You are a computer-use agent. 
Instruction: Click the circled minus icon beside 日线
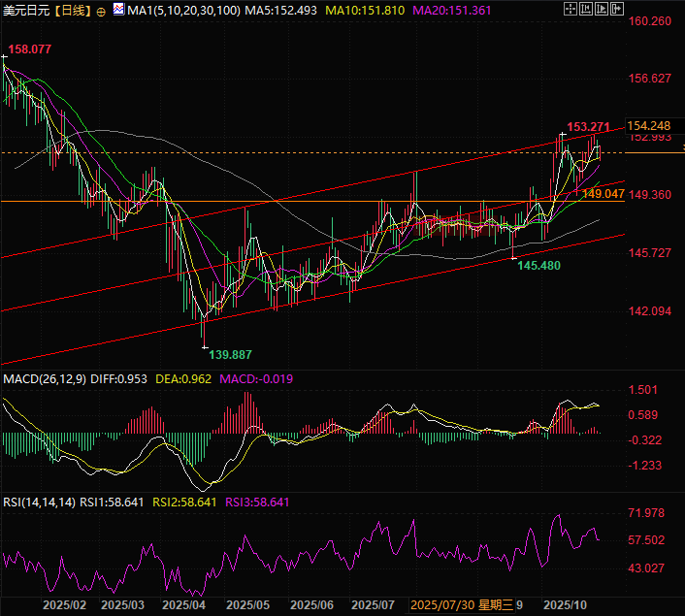[103, 11]
